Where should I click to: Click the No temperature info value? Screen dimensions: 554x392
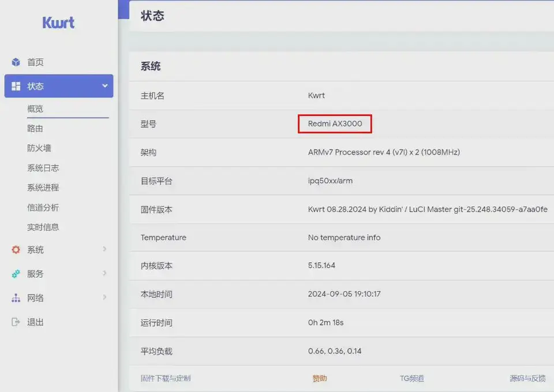pos(344,237)
